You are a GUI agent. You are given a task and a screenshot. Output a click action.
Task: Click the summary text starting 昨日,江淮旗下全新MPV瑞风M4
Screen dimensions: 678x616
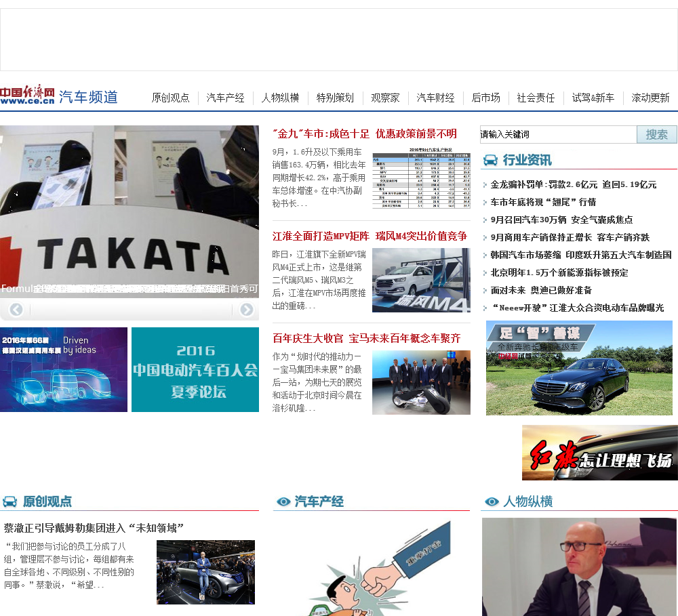[x=319, y=280]
